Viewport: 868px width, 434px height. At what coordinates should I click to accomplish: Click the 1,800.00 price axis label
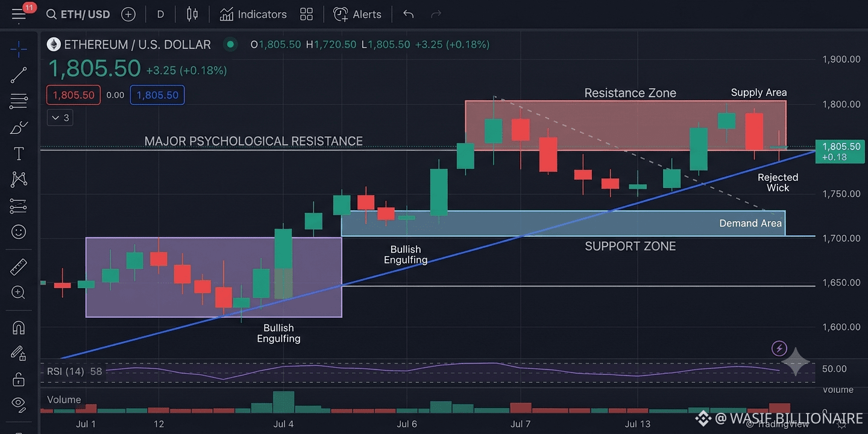(841, 104)
